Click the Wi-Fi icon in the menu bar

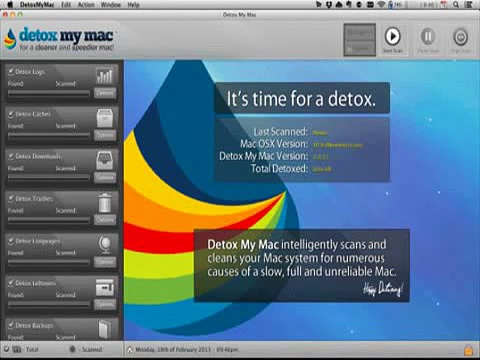(381, 5)
